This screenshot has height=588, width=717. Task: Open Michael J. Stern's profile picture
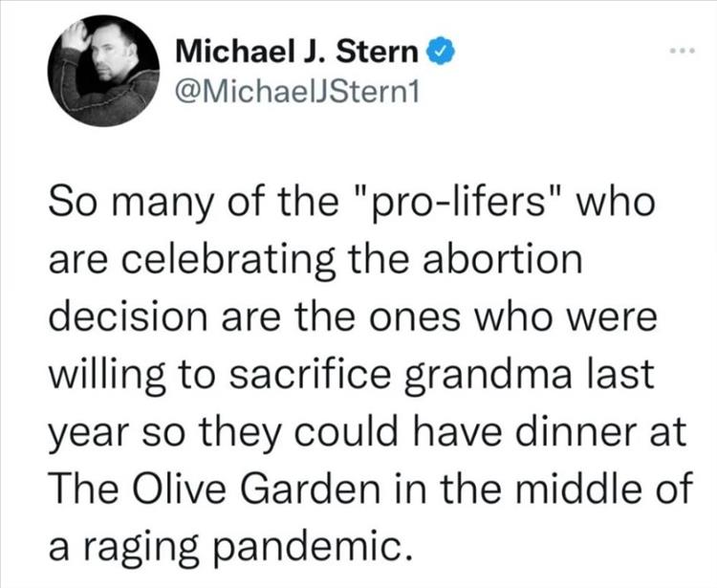(103, 71)
